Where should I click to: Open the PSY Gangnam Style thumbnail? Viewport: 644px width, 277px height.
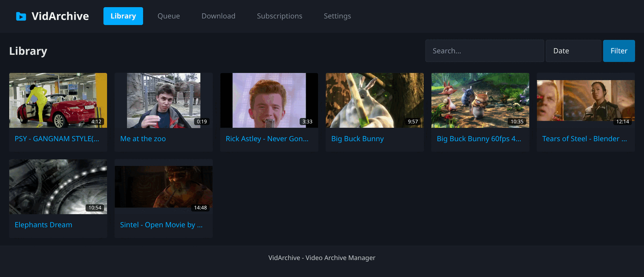tap(58, 101)
